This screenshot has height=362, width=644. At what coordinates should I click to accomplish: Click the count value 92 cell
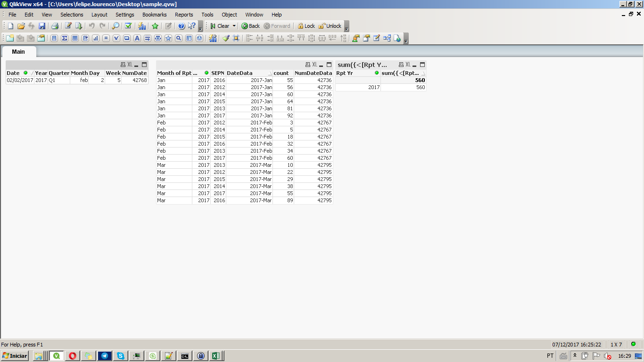pyautogui.click(x=283, y=115)
